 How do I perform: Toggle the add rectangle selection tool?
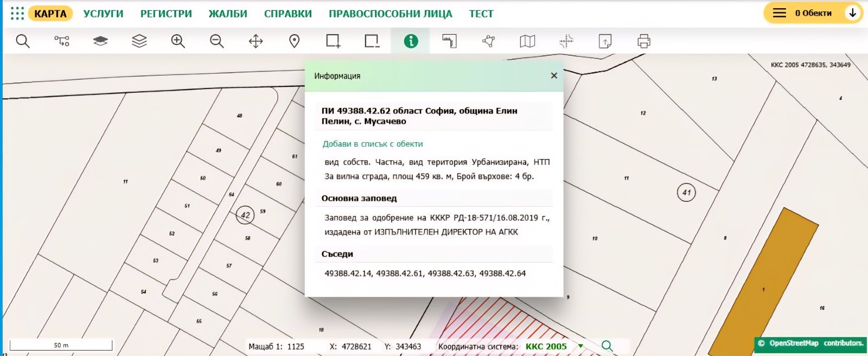click(x=333, y=41)
